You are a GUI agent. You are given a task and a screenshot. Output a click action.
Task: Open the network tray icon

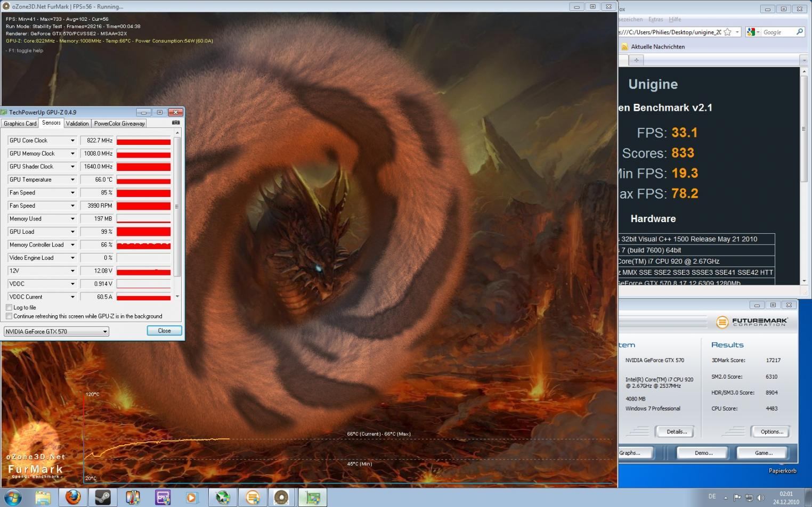coord(749,497)
